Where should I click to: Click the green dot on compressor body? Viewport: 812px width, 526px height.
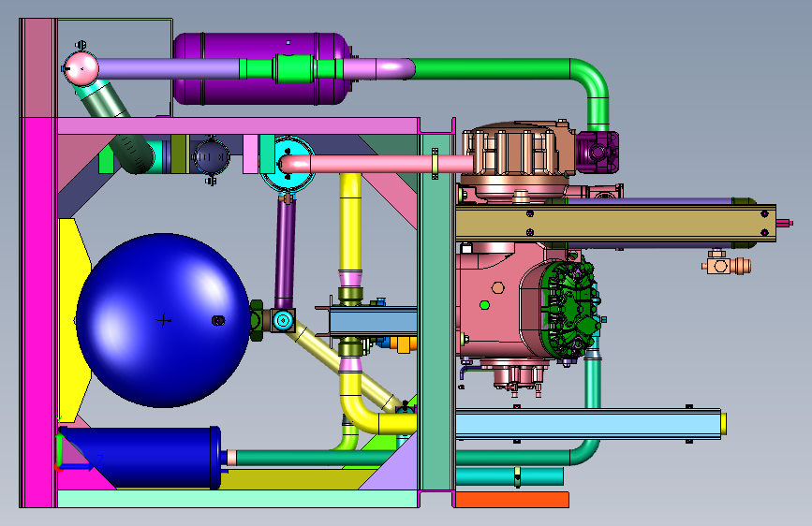click(x=485, y=305)
